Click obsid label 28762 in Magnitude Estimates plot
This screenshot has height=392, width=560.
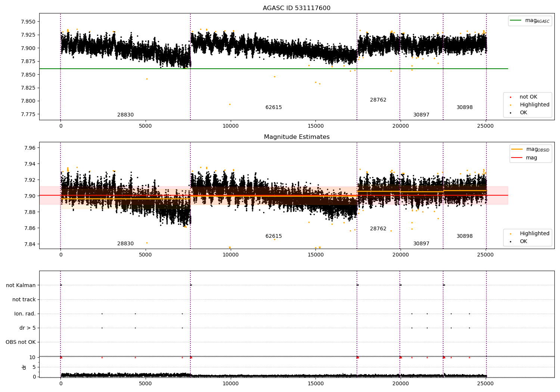pyautogui.click(x=378, y=229)
